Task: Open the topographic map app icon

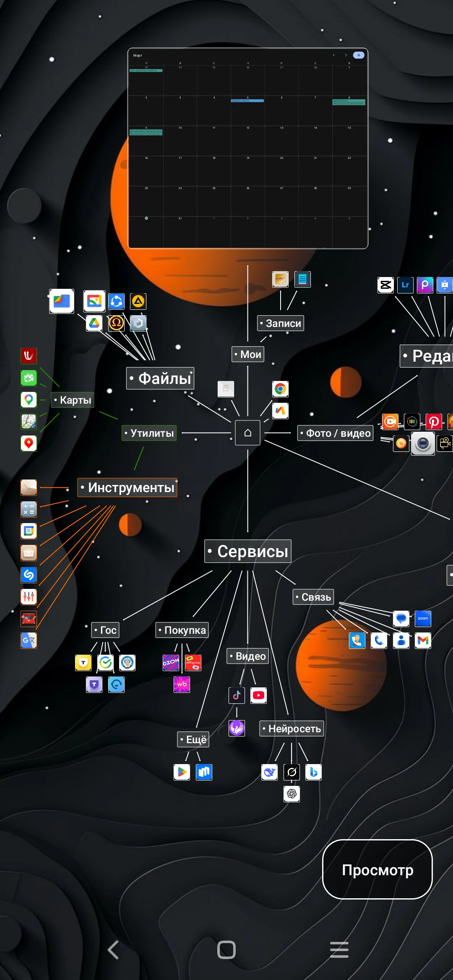Action: tap(29, 421)
